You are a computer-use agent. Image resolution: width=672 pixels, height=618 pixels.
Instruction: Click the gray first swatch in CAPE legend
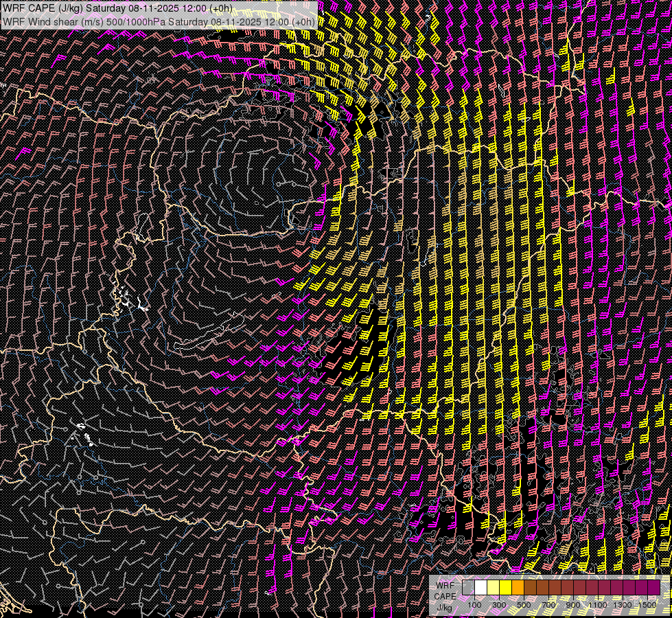468,587
